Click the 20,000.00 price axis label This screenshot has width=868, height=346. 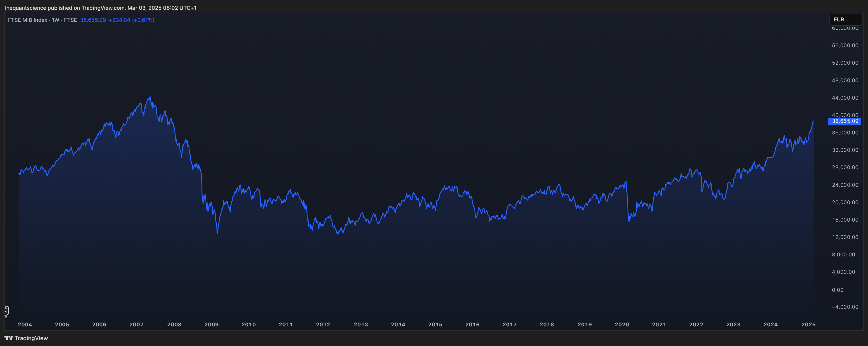point(845,202)
